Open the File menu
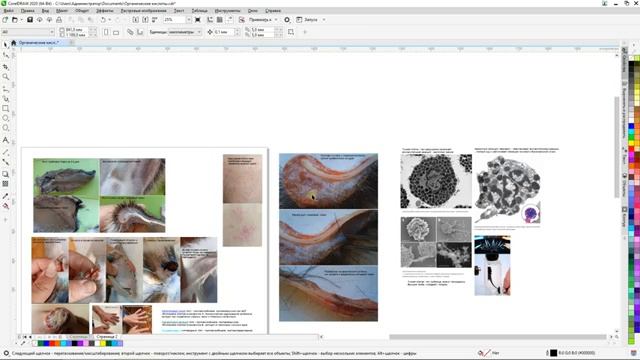Screen dimensions: 640x360 [x=9, y=11]
